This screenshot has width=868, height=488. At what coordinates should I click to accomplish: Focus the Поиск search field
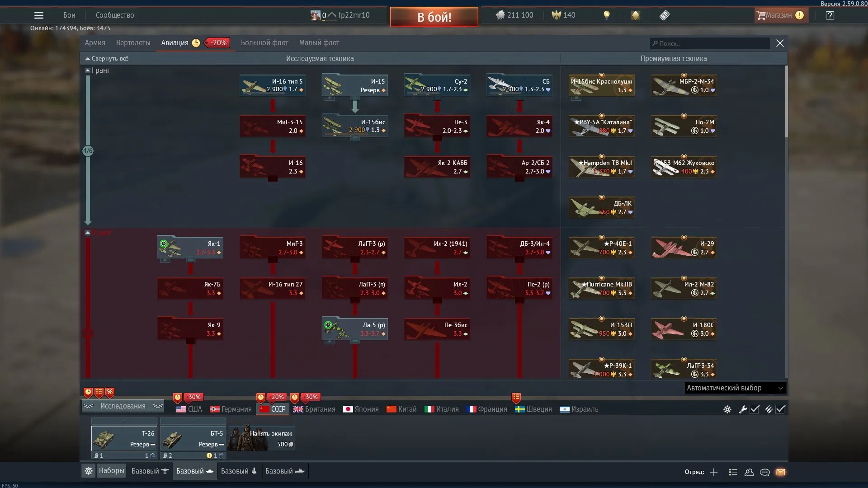point(710,43)
